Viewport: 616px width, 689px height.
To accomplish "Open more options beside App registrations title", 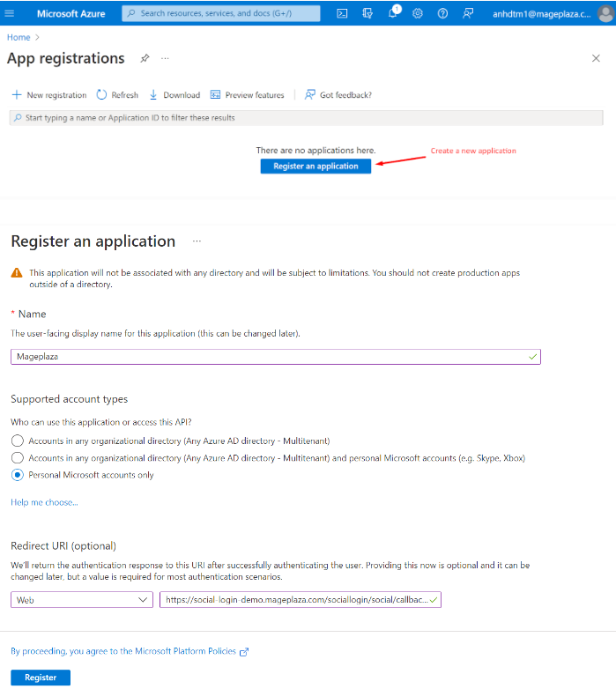I will [x=165, y=58].
